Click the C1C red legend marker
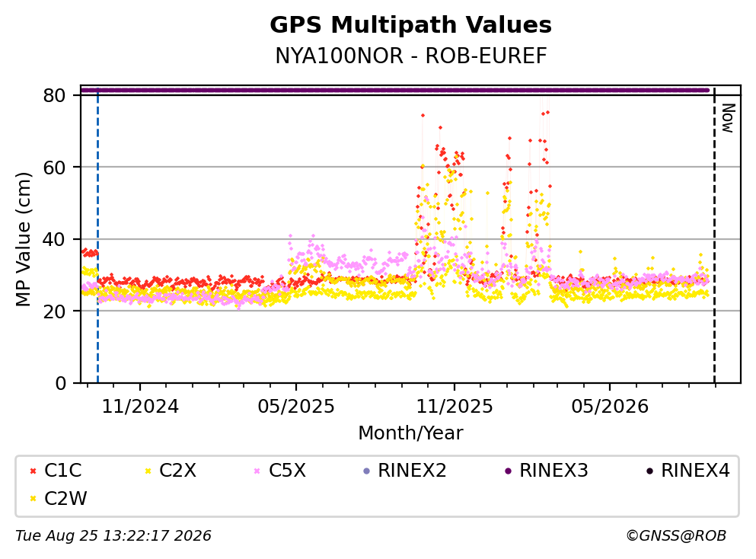 pos(33,471)
